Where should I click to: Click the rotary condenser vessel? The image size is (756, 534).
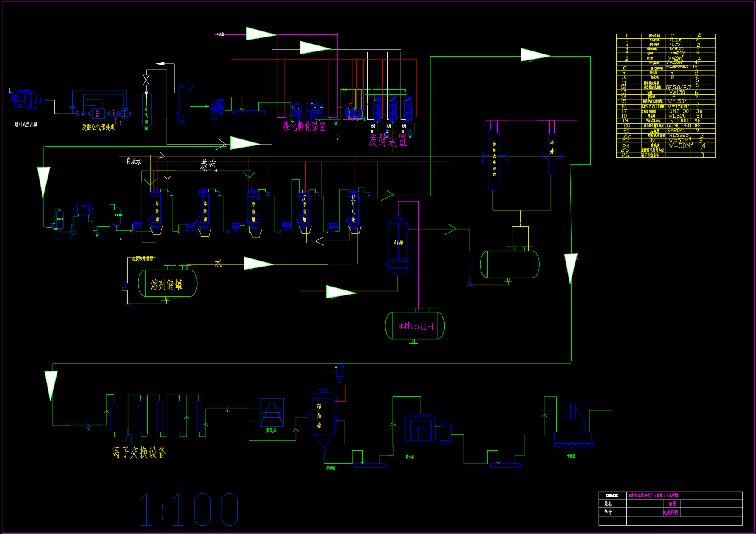pyautogui.click(x=494, y=159)
